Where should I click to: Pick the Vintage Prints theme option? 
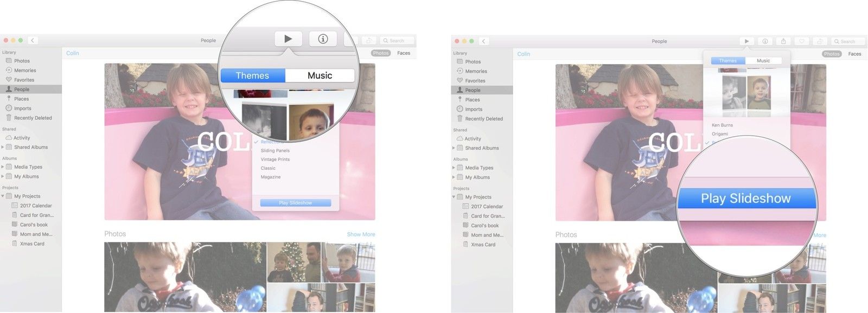coord(275,159)
